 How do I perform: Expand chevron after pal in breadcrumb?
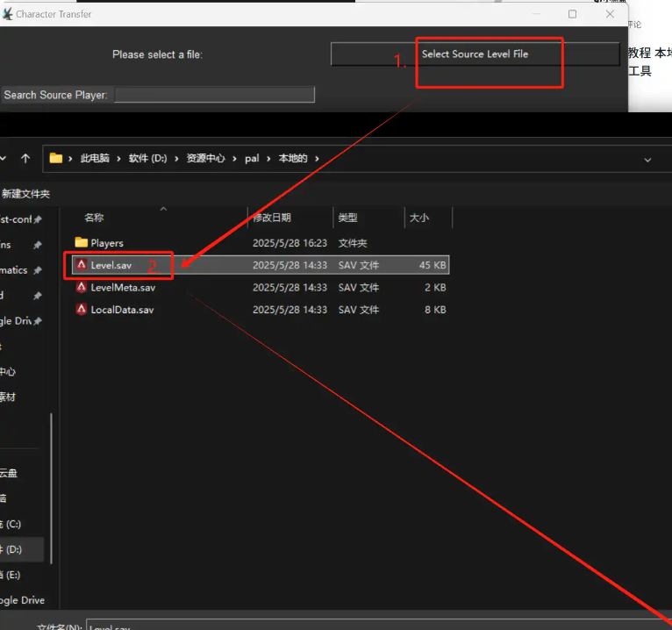coord(268,159)
